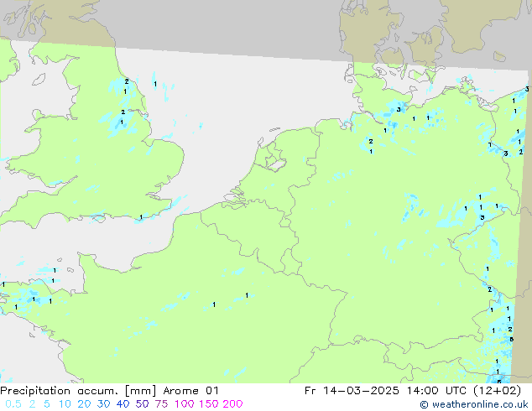The height and width of the screenshot is (411, 532).
Task: Click the 2 mm legend value
Action: point(32,404)
